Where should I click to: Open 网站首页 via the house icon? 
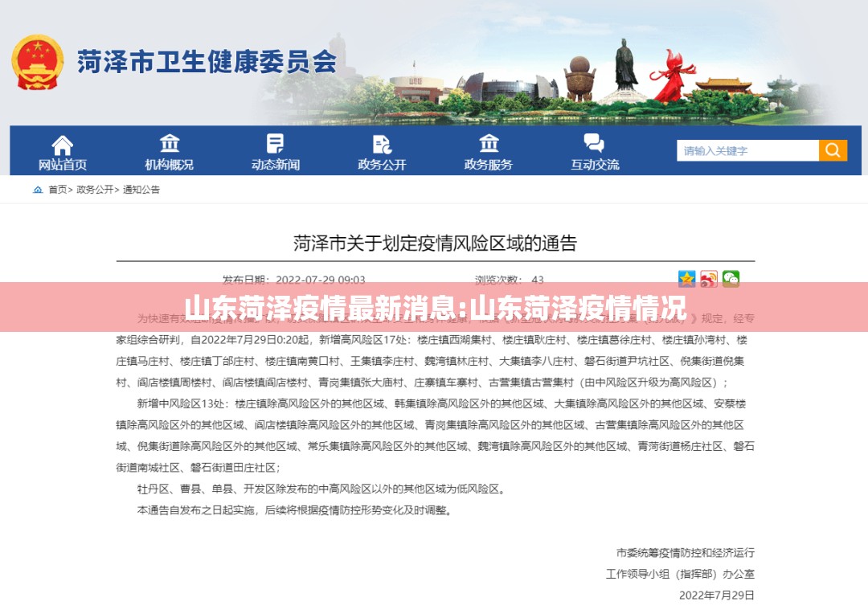point(62,145)
